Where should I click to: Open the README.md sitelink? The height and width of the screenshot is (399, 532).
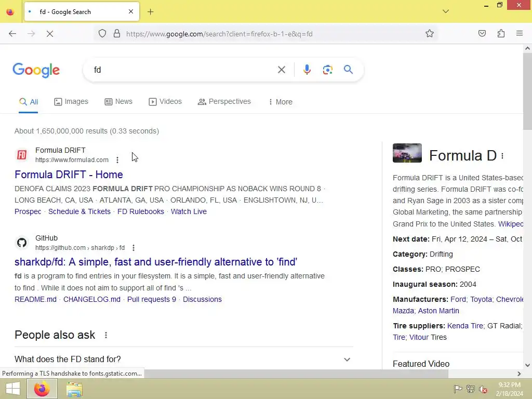click(36, 299)
